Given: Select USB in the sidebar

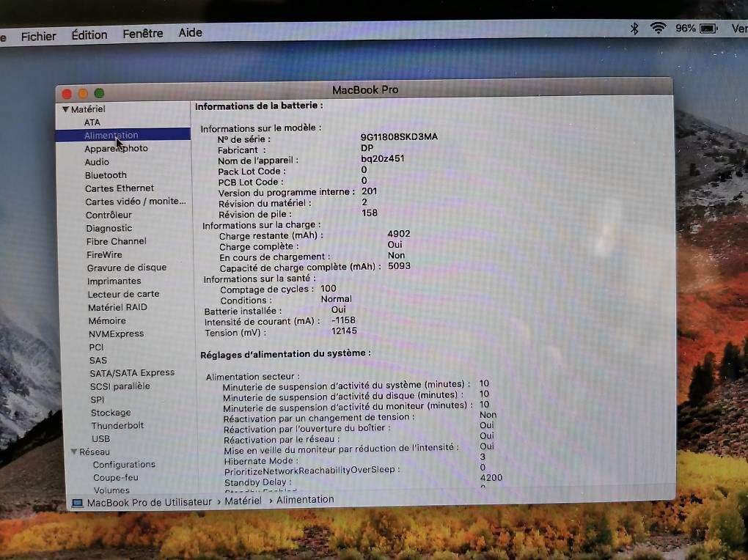Looking at the screenshot, I should (101, 438).
